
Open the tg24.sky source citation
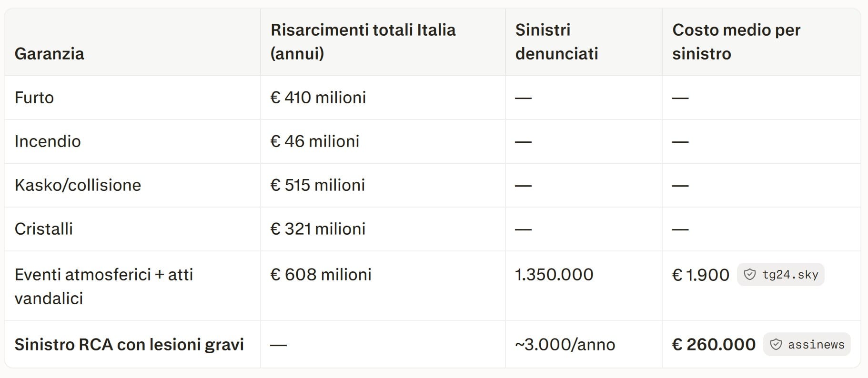pyautogui.click(x=780, y=275)
